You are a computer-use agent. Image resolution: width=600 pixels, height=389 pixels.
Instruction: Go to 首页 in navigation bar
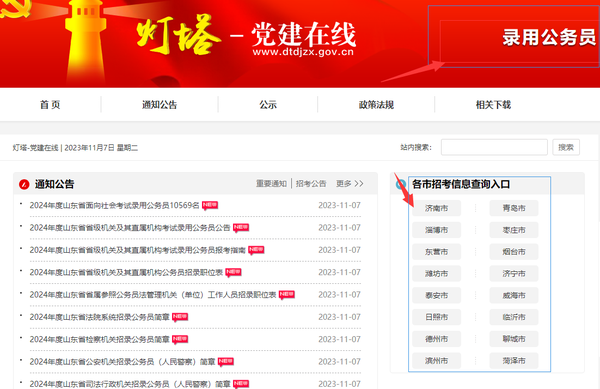pos(50,105)
